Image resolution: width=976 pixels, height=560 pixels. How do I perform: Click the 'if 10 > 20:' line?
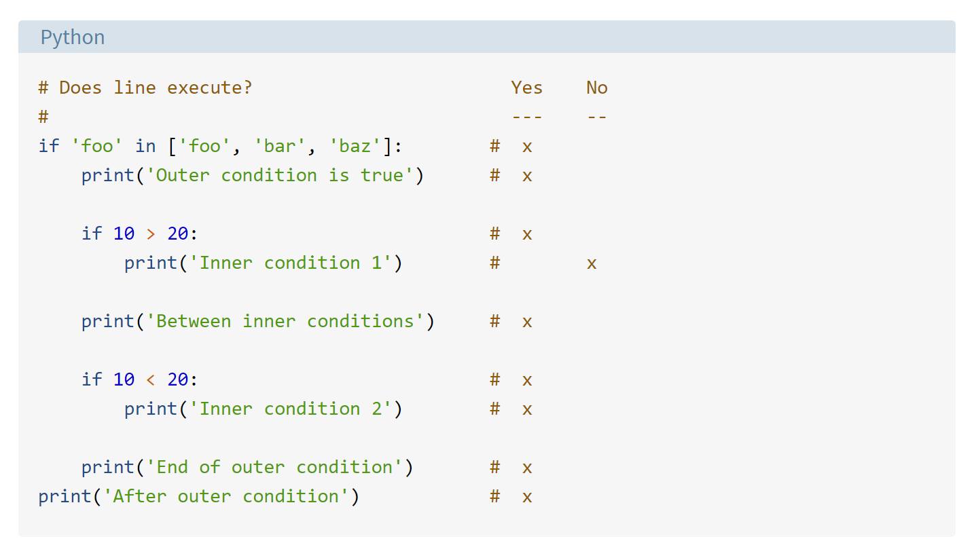point(140,234)
